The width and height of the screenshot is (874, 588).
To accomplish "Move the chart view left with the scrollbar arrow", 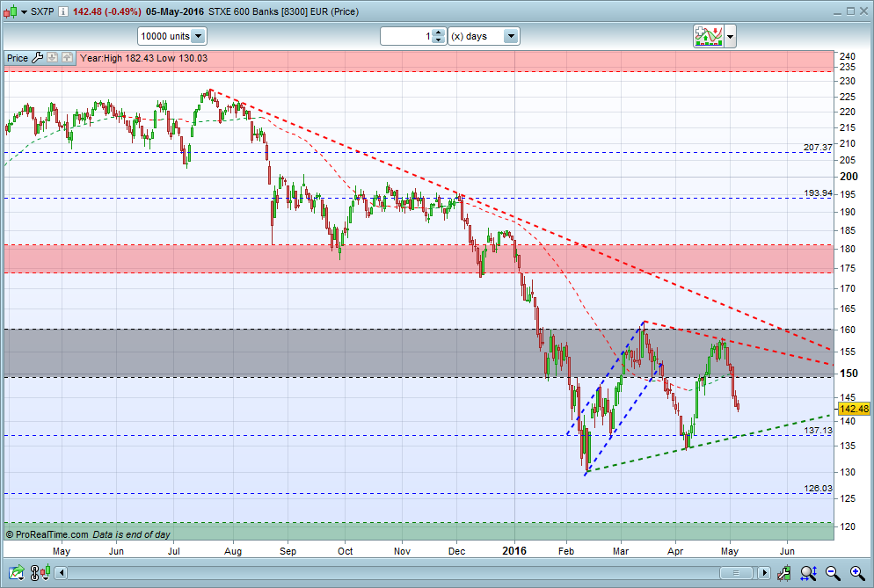I will pos(62,572).
